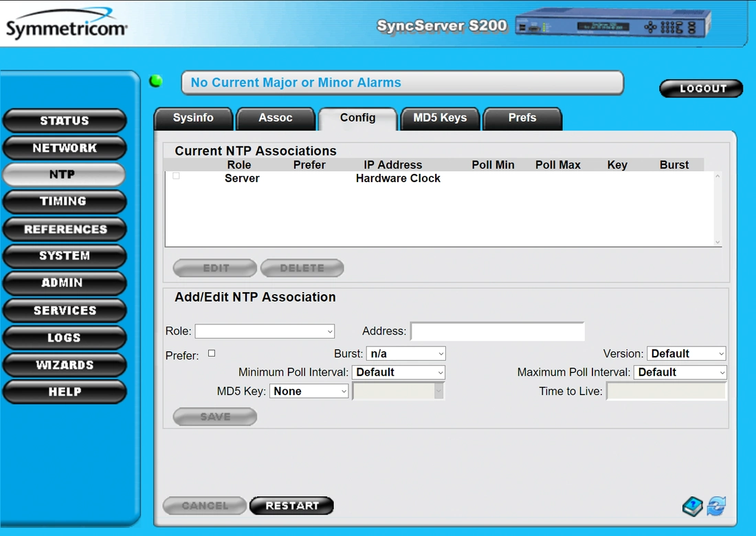Open the REFERENCES menu

tap(65, 229)
